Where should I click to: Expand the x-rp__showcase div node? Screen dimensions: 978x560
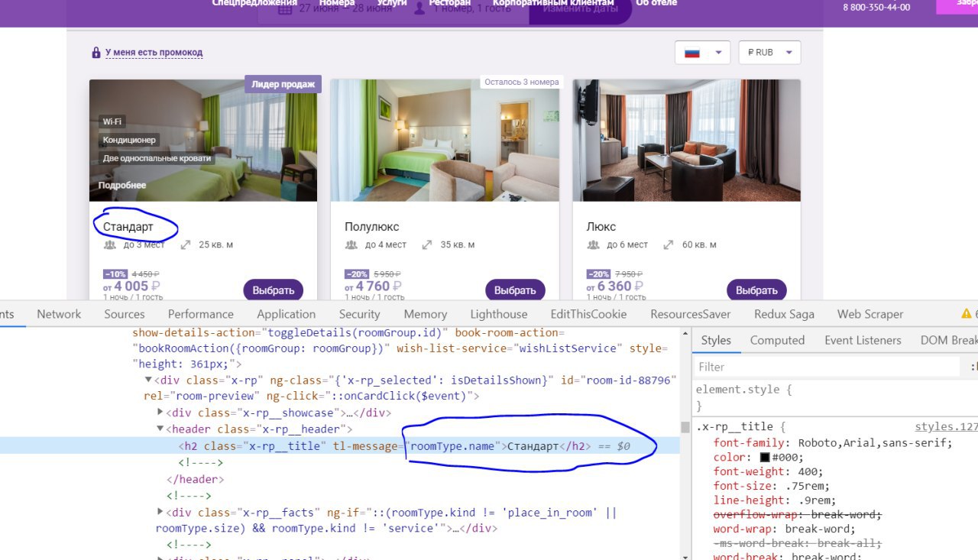point(160,413)
